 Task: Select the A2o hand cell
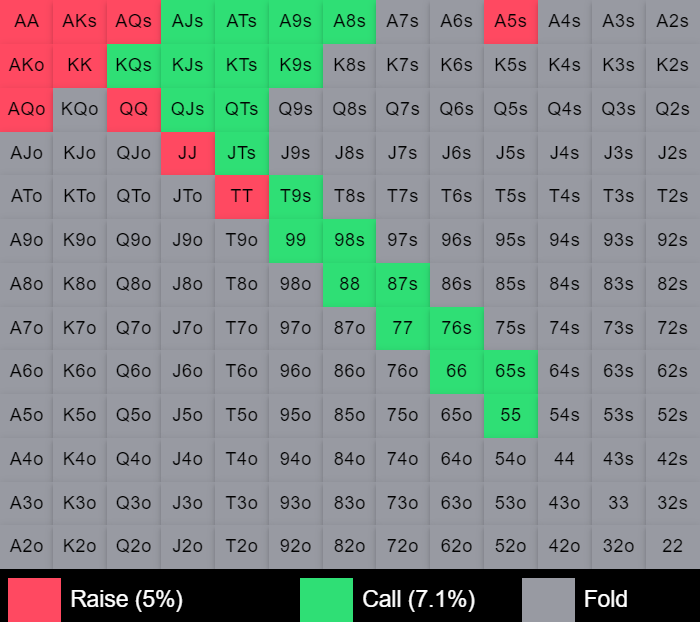pyautogui.click(x=26, y=546)
